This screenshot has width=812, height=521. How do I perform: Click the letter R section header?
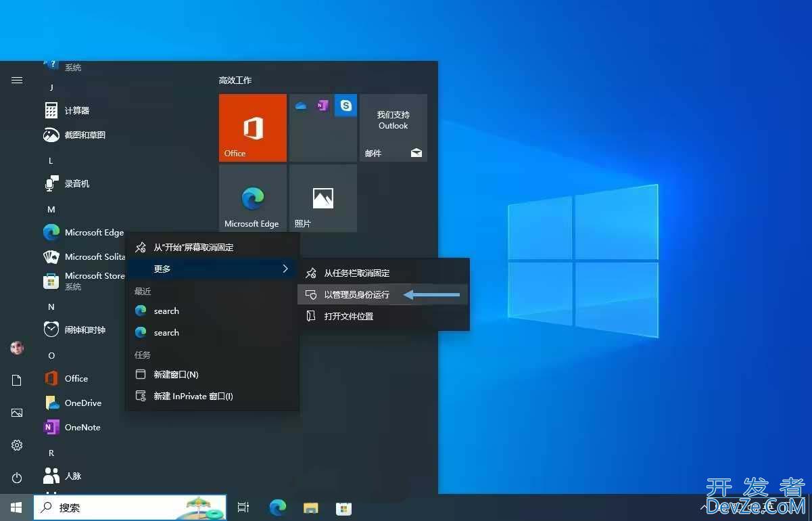51,453
